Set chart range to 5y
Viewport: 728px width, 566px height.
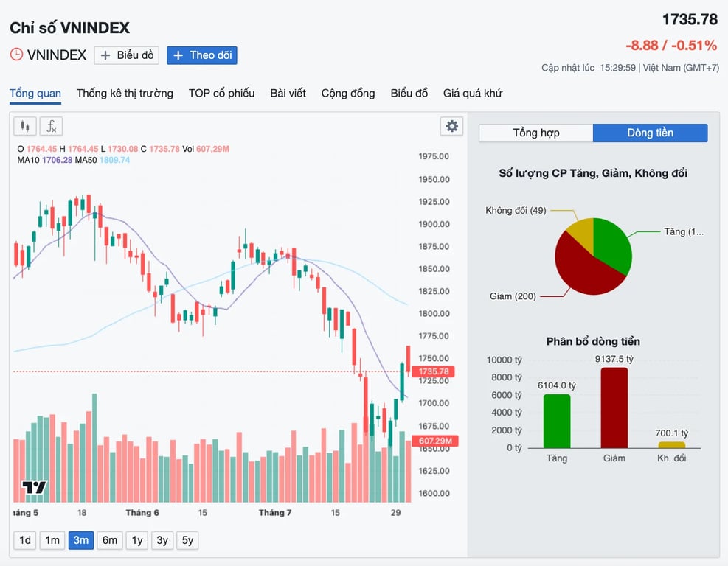[x=187, y=540]
